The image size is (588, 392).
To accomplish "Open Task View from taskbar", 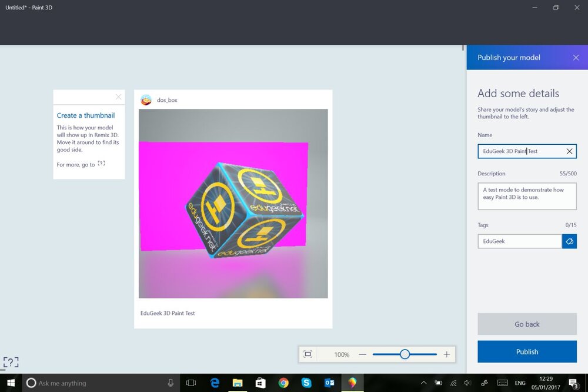I will click(191, 383).
